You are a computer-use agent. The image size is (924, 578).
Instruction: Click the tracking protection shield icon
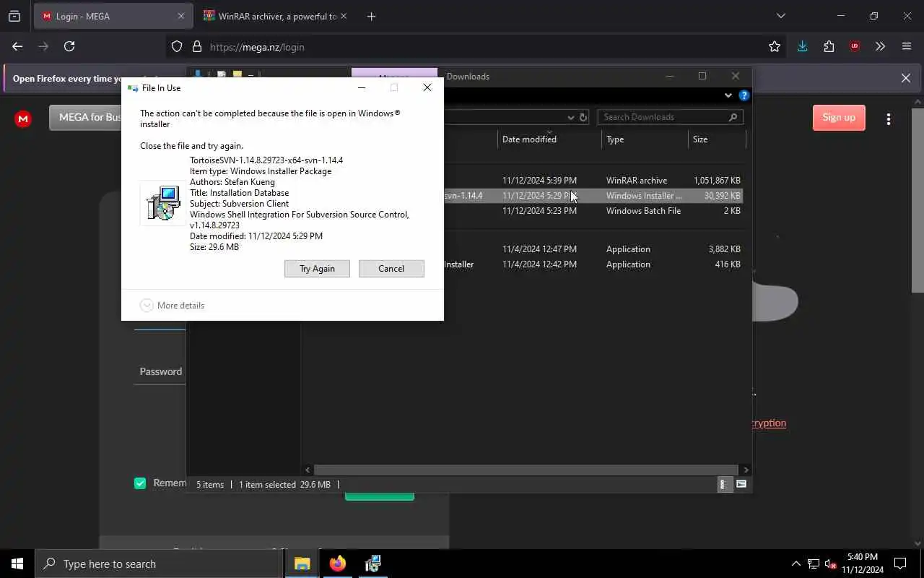(177, 47)
